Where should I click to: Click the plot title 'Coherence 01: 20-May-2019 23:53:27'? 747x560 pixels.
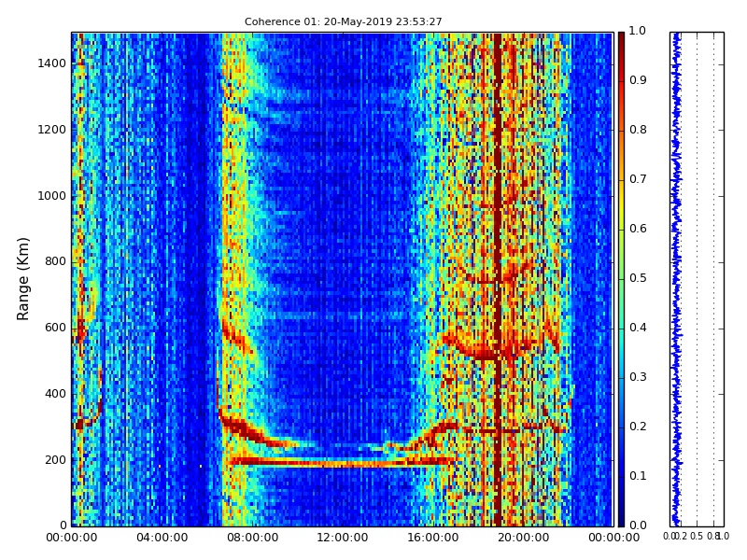tap(343, 21)
